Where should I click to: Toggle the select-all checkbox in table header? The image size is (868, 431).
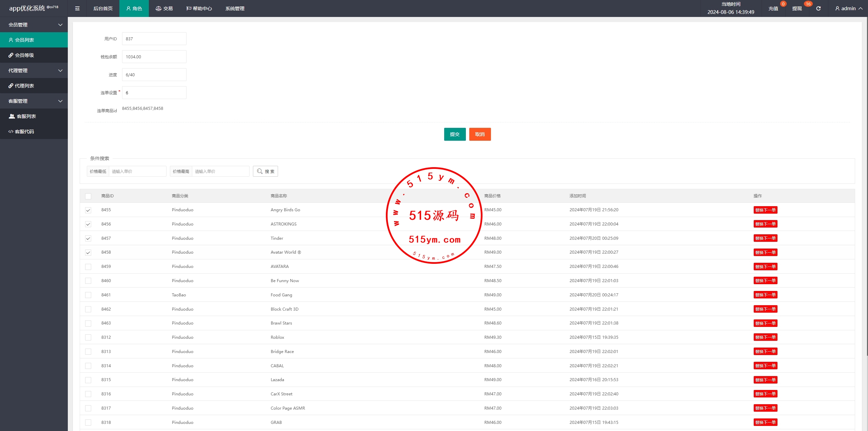click(88, 196)
